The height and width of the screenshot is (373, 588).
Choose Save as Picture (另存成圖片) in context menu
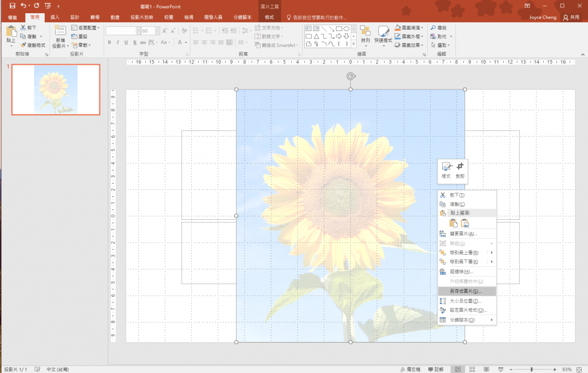(466, 292)
